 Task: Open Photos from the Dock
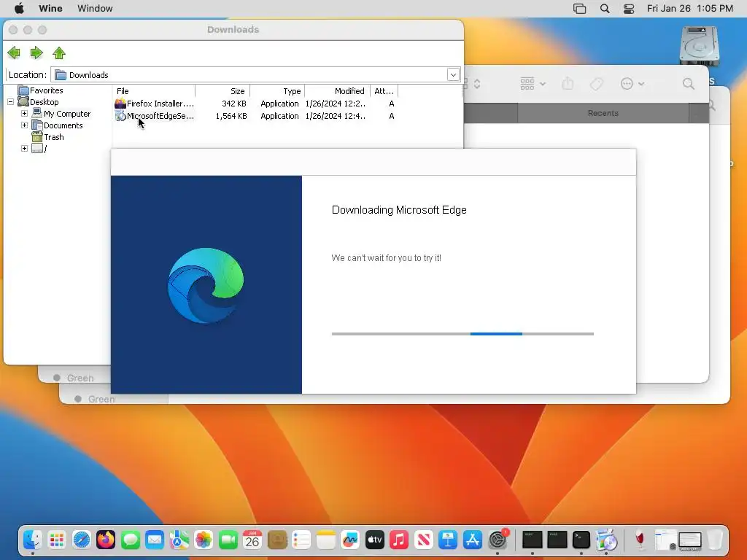point(204,540)
